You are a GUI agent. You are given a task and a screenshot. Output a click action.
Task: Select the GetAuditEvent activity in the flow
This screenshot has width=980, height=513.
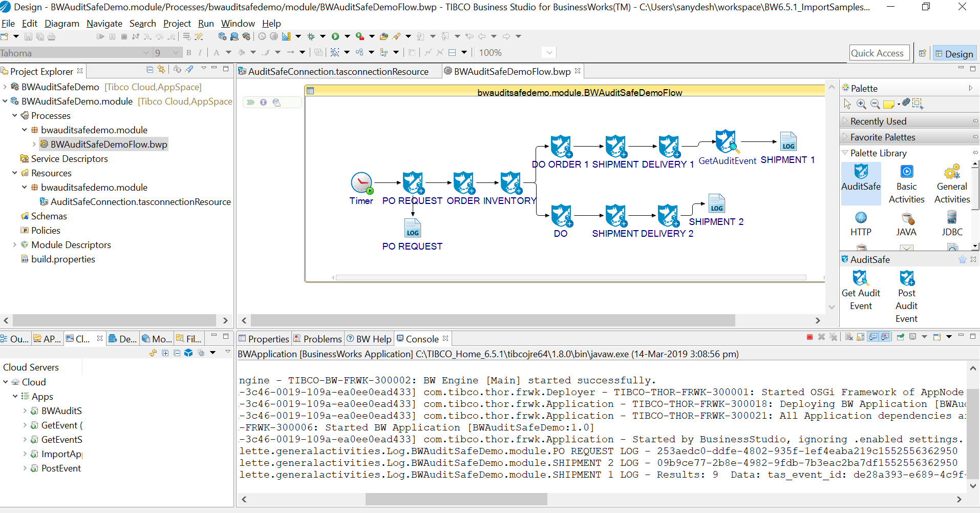(x=726, y=141)
